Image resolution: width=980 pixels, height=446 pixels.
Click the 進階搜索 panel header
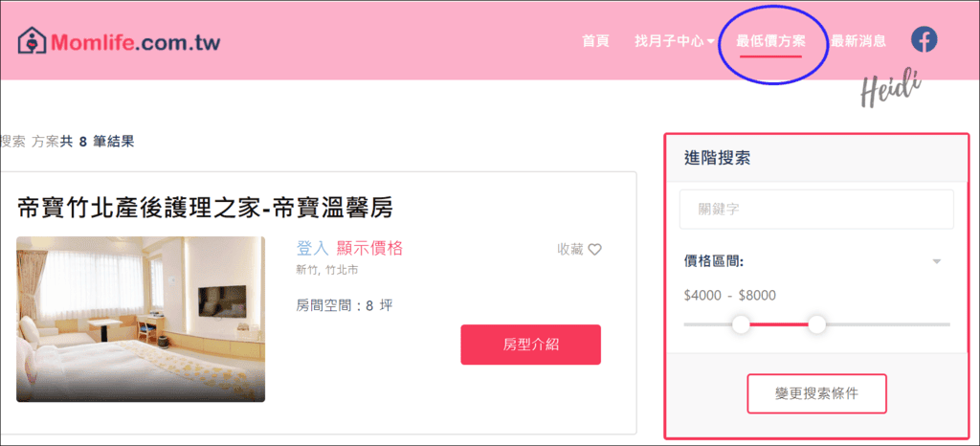point(817,158)
